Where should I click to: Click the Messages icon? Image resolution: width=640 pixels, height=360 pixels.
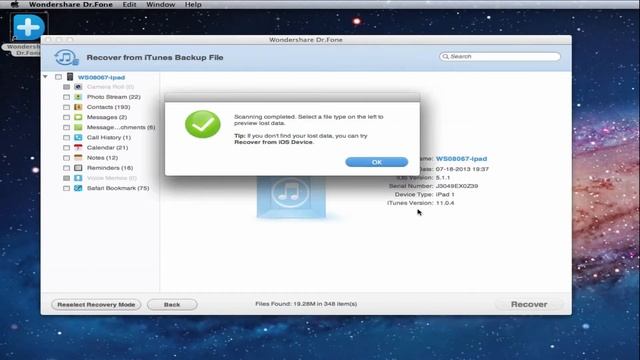pyautogui.click(x=78, y=117)
